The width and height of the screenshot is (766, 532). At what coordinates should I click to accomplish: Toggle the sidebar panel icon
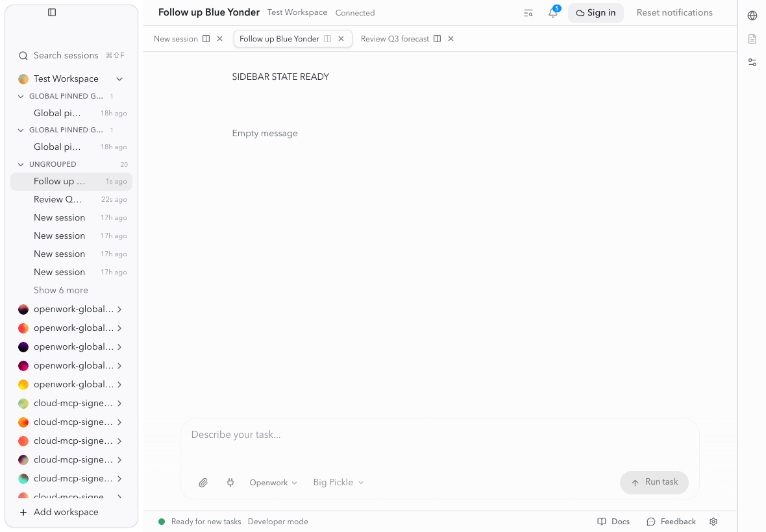point(52,12)
